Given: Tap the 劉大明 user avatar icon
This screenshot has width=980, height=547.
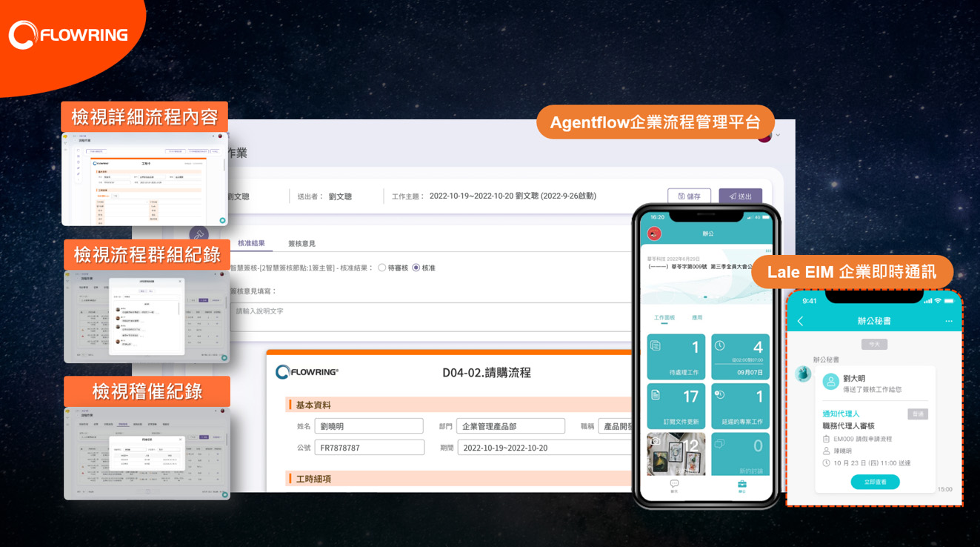Looking at the screenshot, I should click(x=831, y=382).
